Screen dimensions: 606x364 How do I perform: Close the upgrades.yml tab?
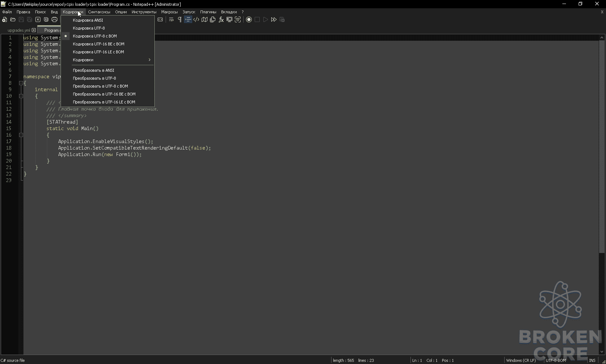click(x=34, y=30)
